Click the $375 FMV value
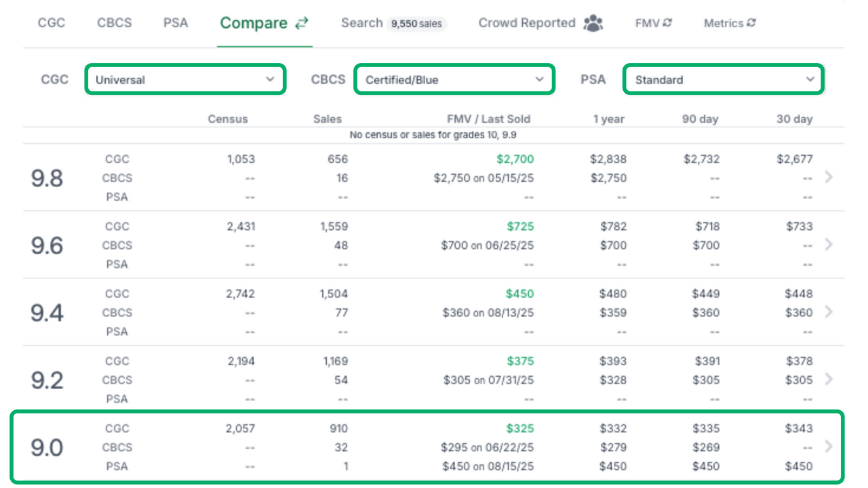868x488 pixels. (520, 361)
